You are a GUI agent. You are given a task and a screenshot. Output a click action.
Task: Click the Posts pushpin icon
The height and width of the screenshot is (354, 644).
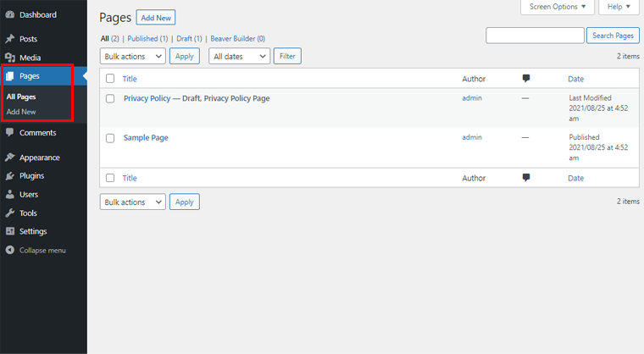tap(9, 39)
